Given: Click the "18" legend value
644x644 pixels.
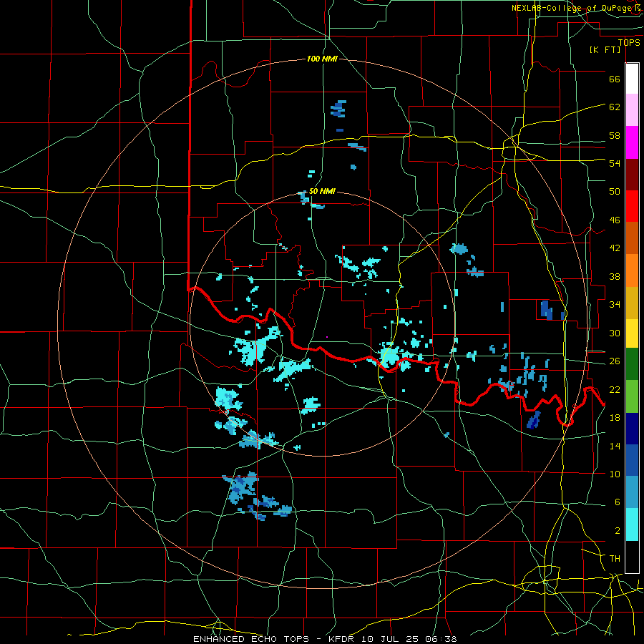Looking at the screenshot, I should click(x=615, y=418).
